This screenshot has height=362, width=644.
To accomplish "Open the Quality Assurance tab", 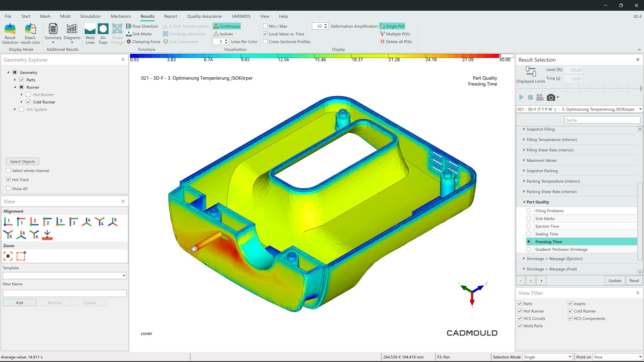I will click(x=204, y=16).
